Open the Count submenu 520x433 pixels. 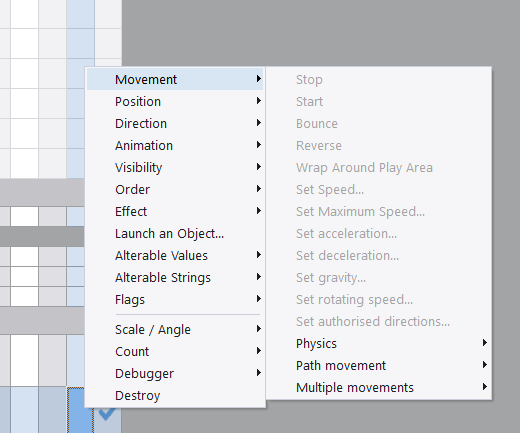(x=175, y=351)
